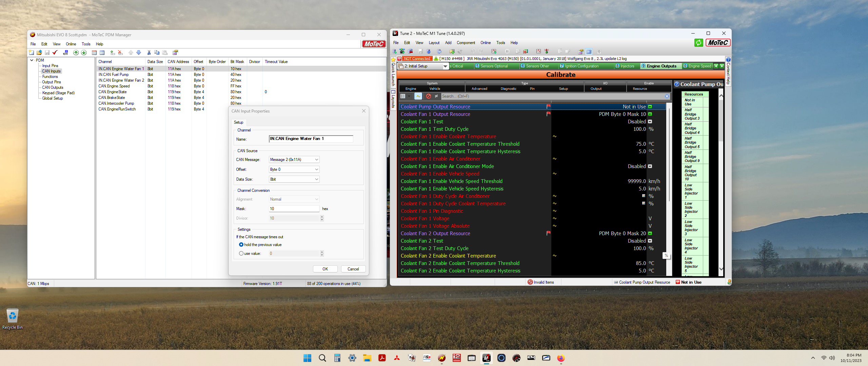Image resolution: width=868 pixels, height=366 pixels.
Task: Click green grid with red X icon in M1 Tune
Action: tap(526, 52)
